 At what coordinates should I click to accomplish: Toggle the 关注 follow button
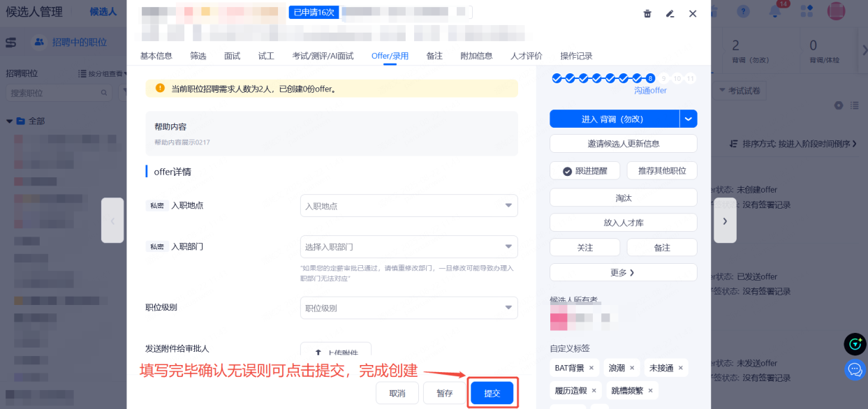(584, 248)
